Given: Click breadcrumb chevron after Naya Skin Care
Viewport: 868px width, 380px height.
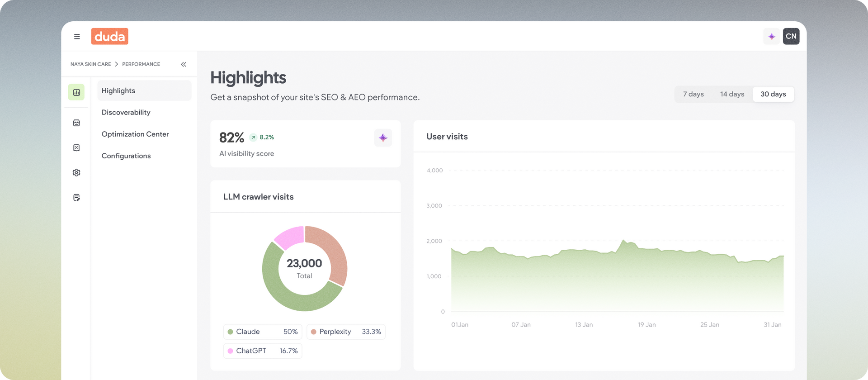Looking at the screenshot, I should coord(117,64).
